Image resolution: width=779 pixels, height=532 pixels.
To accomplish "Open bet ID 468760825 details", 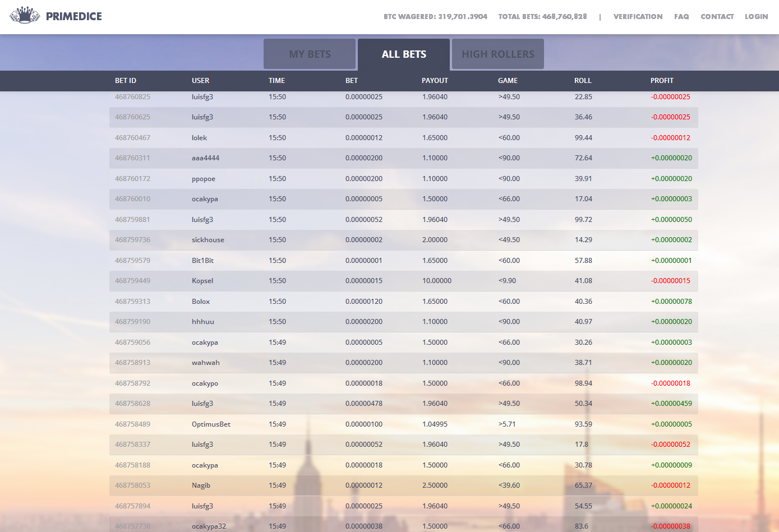I will (132, 97).
